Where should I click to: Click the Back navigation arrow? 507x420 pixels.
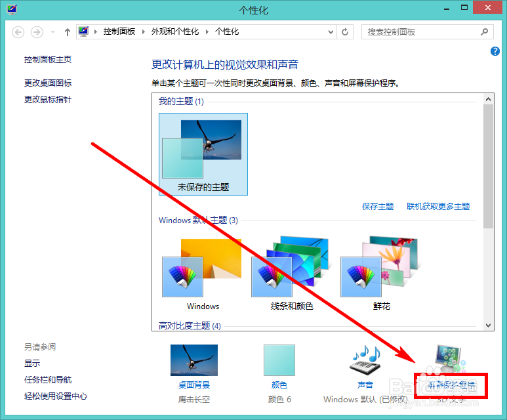pos(18,32)
